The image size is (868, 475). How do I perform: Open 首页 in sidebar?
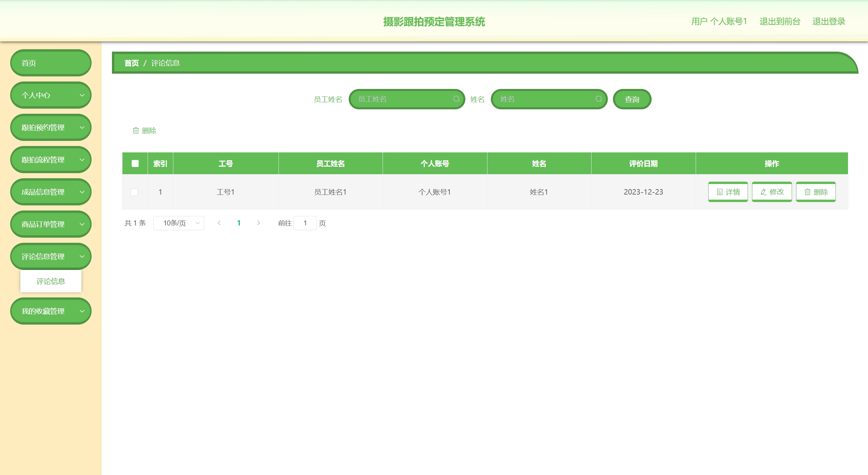pyautogui.click(x=51, y=63)
